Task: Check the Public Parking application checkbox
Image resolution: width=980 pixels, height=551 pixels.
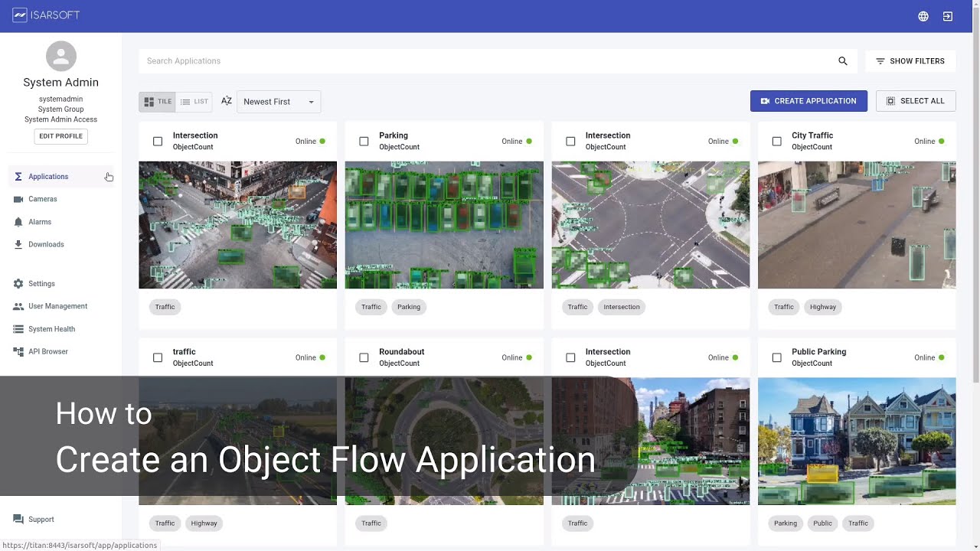Action: (776, 357)
